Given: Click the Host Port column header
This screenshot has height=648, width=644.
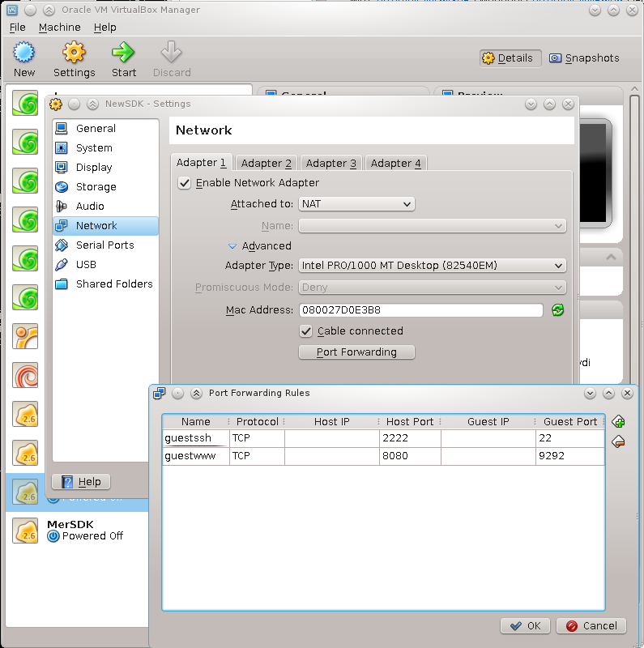Looking at the screenshot, I should pyautogui.click(x=410, y=422).
